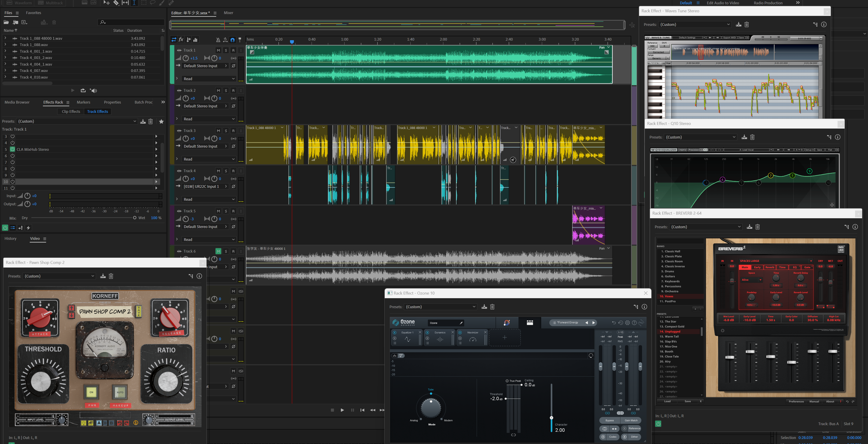
Task: Click the Ozone Gain Match button
Action: coord(631,420)
